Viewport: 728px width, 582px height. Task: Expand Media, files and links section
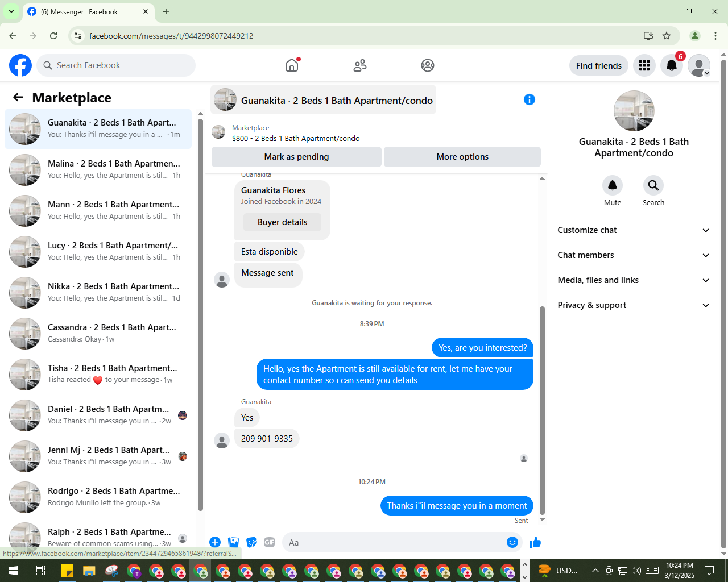point(634,280)
